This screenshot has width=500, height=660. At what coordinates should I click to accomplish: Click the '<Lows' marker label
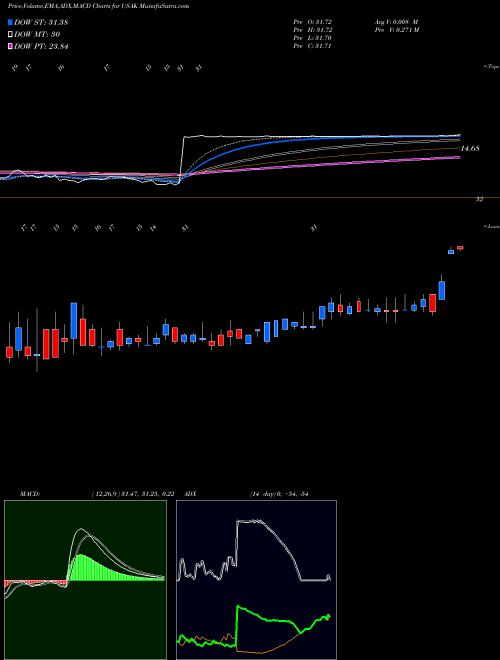(x=492, y=226)
